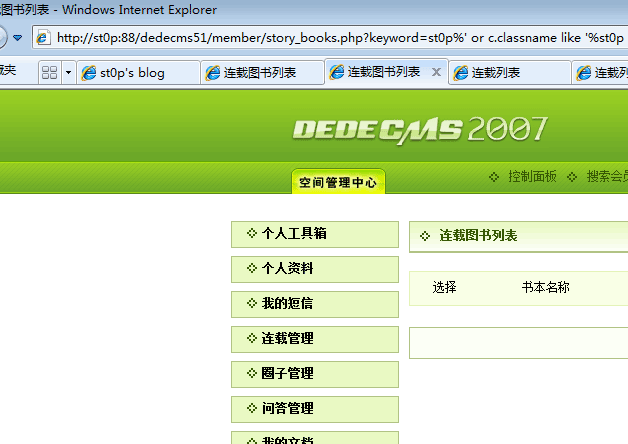The width and height of the screenshot is (628, 444).
Task: Open the 控制面板 link
Action: (x=532, y=176)
